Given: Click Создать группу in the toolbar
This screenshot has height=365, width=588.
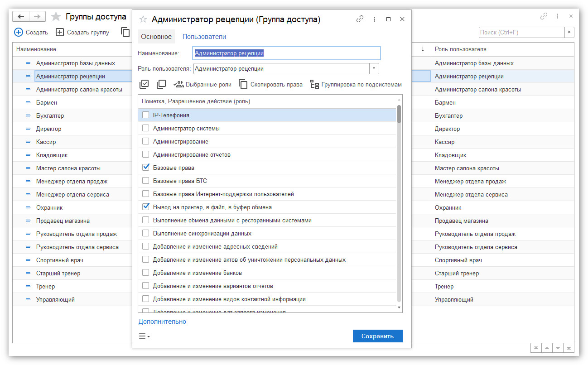Looking at the screenshot, I should (82, 32).
